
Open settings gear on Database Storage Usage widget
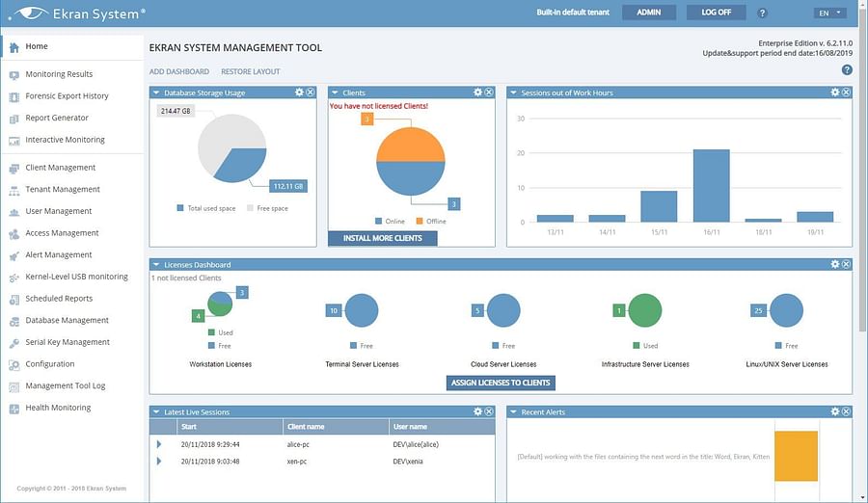[x=298, y=93]
